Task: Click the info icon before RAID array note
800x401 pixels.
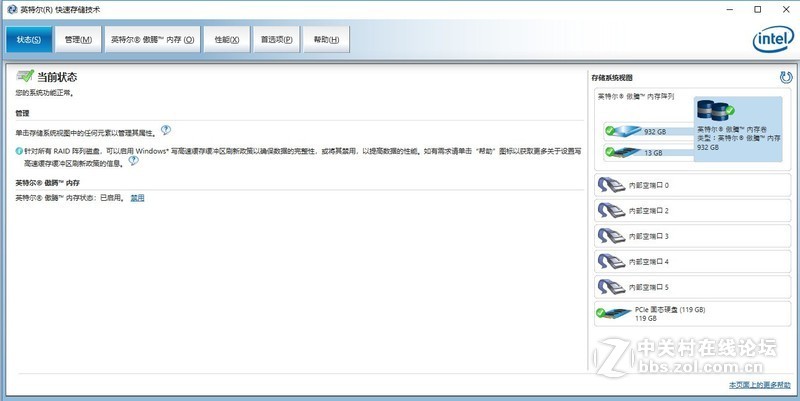Action: 19,151
